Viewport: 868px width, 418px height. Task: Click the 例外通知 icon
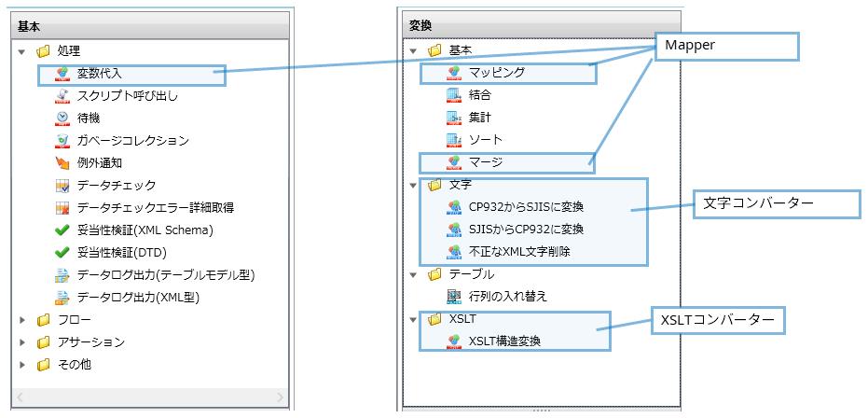pyautogui.click(x=62, y=163)
